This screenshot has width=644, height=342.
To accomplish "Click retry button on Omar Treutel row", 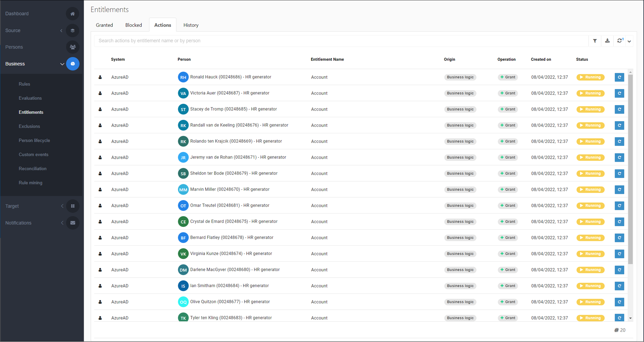I will point(619,206).
